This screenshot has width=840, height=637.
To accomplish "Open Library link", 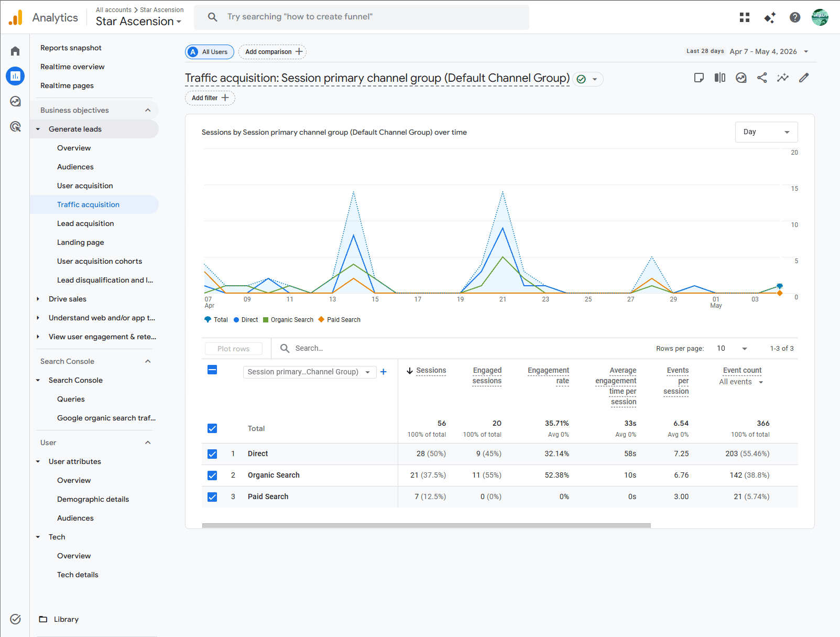I will click(66, 619).
